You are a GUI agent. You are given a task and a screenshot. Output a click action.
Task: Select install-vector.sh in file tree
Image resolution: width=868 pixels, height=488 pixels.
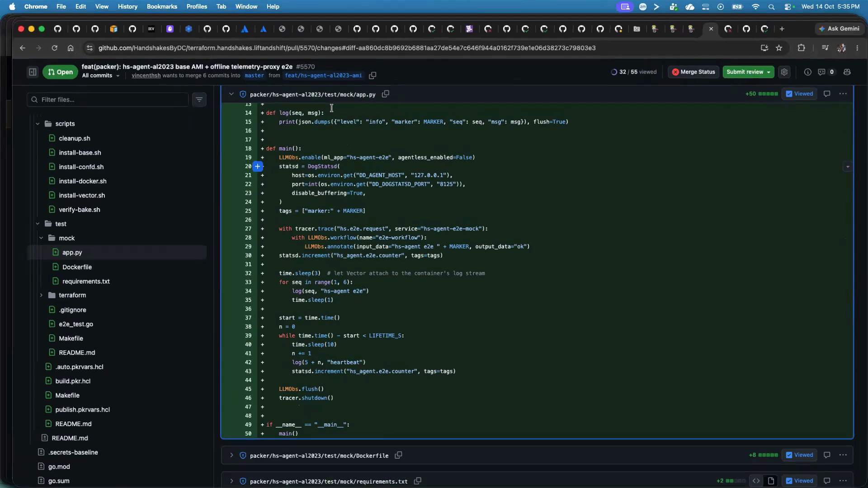click(81, 195)
